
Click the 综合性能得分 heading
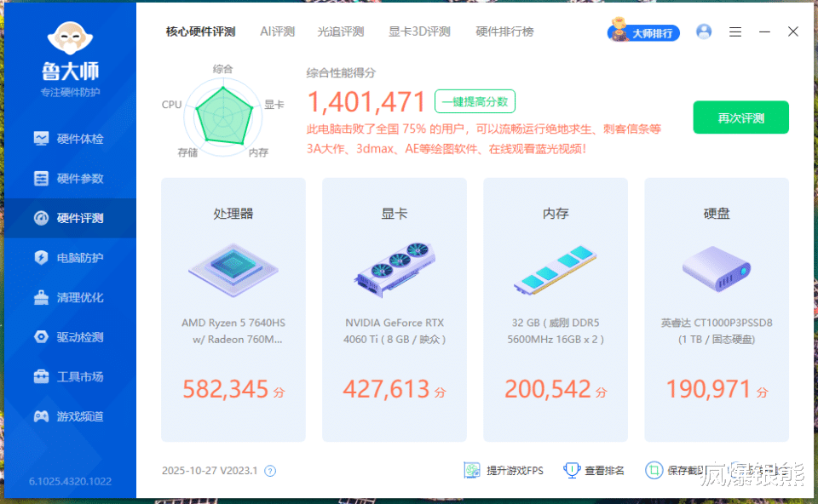pos(341,73)
